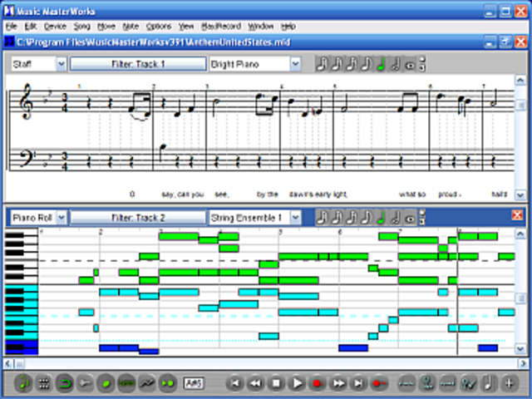Click the rewind button
The height and width of the screenshot is (399, 532).
[255, 383]
